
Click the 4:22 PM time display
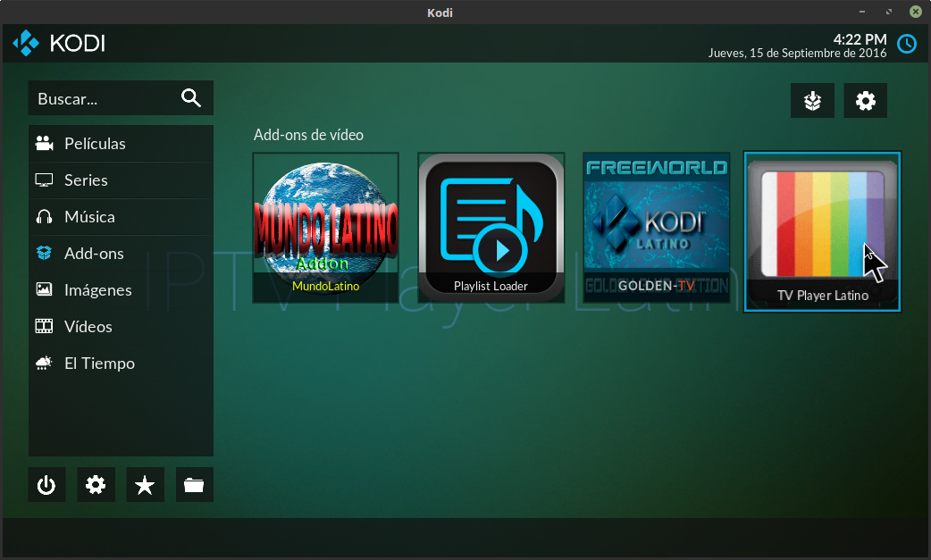click(860, 39)
